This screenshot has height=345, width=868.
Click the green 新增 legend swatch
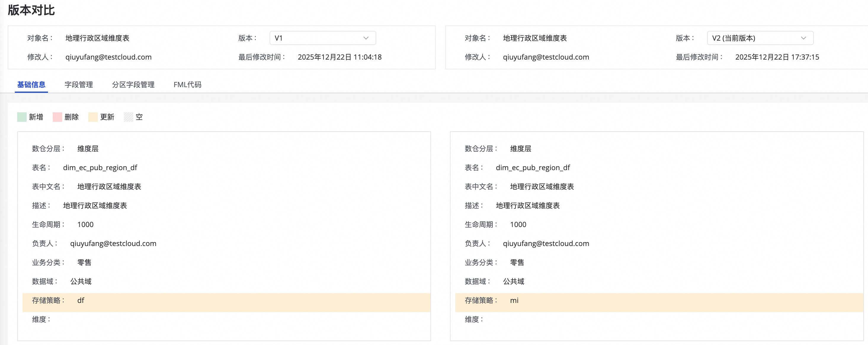22,117
